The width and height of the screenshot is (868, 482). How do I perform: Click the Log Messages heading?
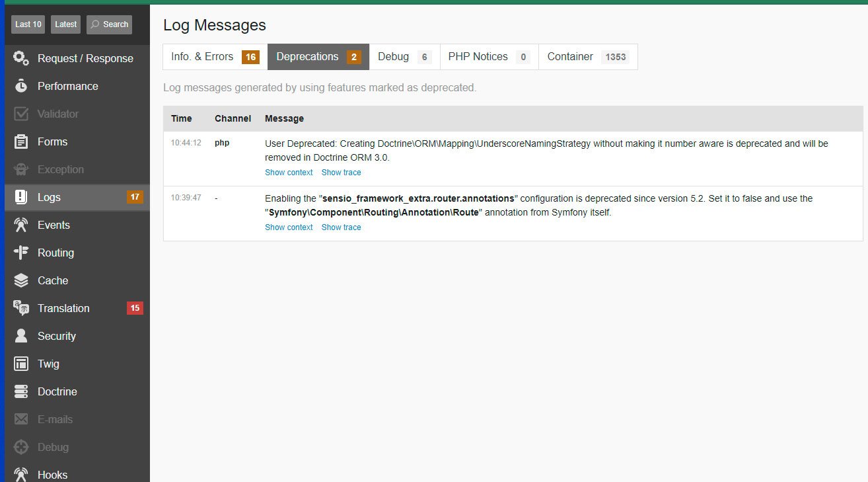click(x=215, y=25)
